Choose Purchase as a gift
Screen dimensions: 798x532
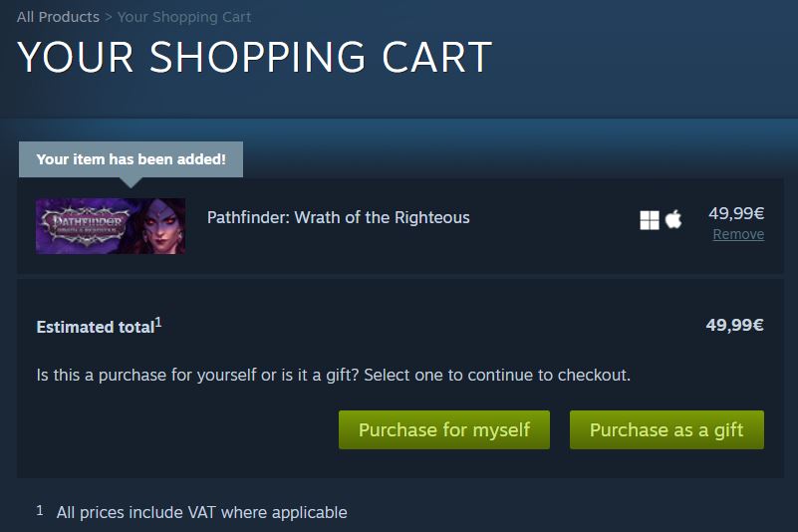click(666, 429)
